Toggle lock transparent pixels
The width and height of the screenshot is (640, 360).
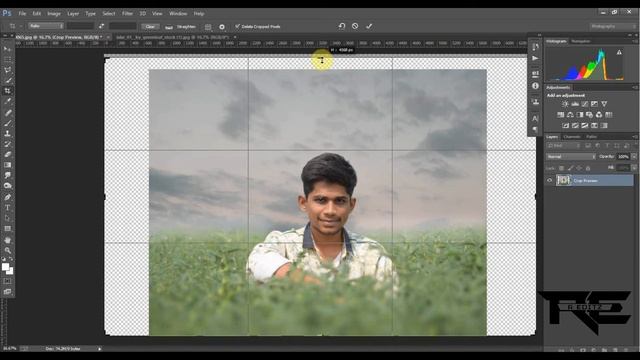click(562, 168)
